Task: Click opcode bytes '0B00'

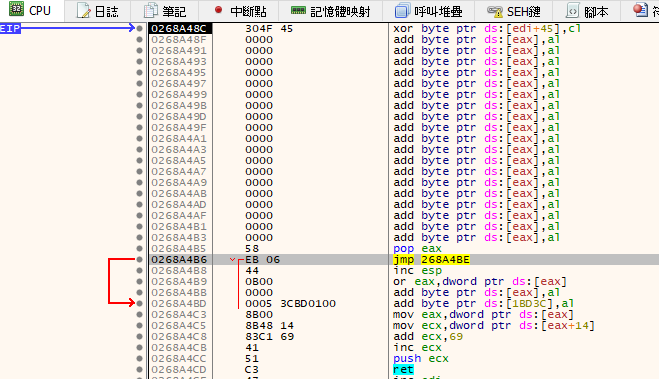Action: (259, 282)
